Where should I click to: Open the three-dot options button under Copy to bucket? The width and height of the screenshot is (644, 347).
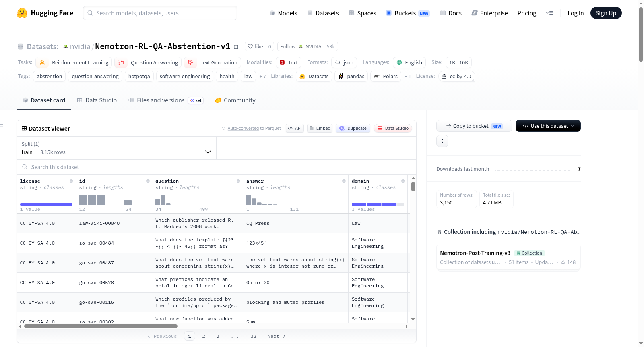(x=442, y=141)
